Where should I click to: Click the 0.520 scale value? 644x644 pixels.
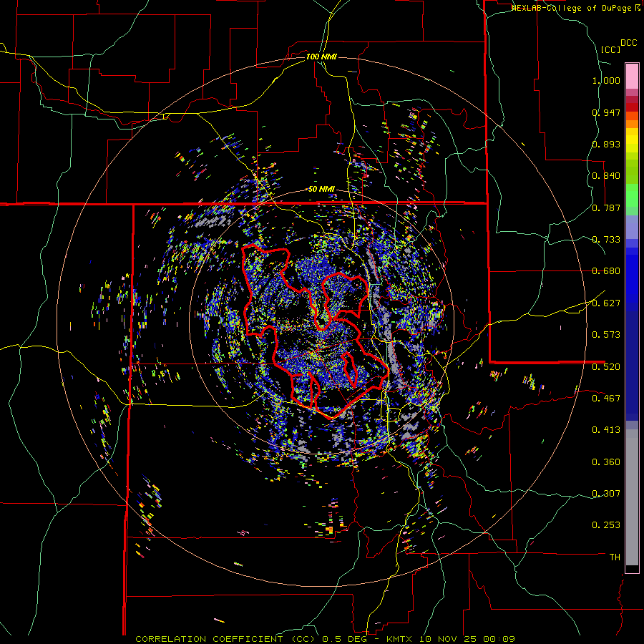click(606, 367)
